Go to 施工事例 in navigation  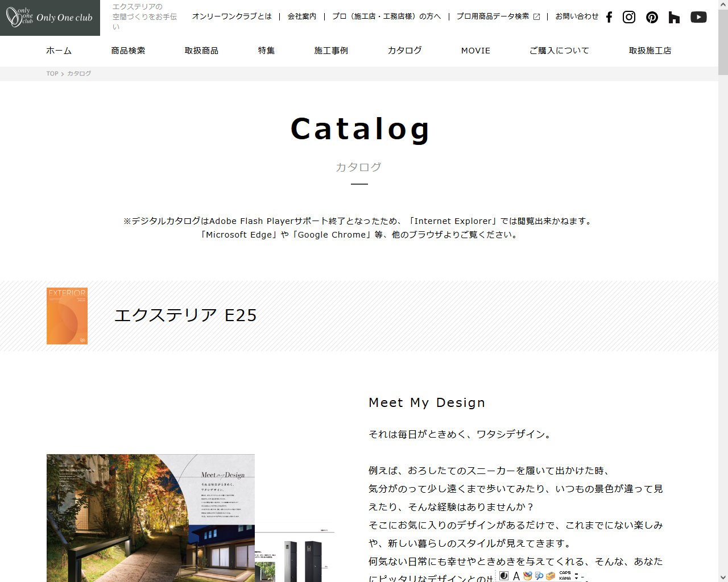tap(331, 51)
